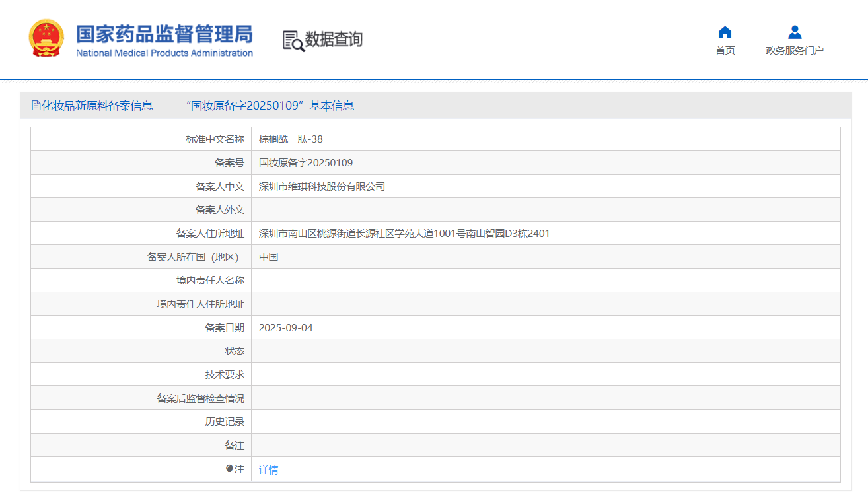Click the label 备案人住所地址

[x=210, y=234]
